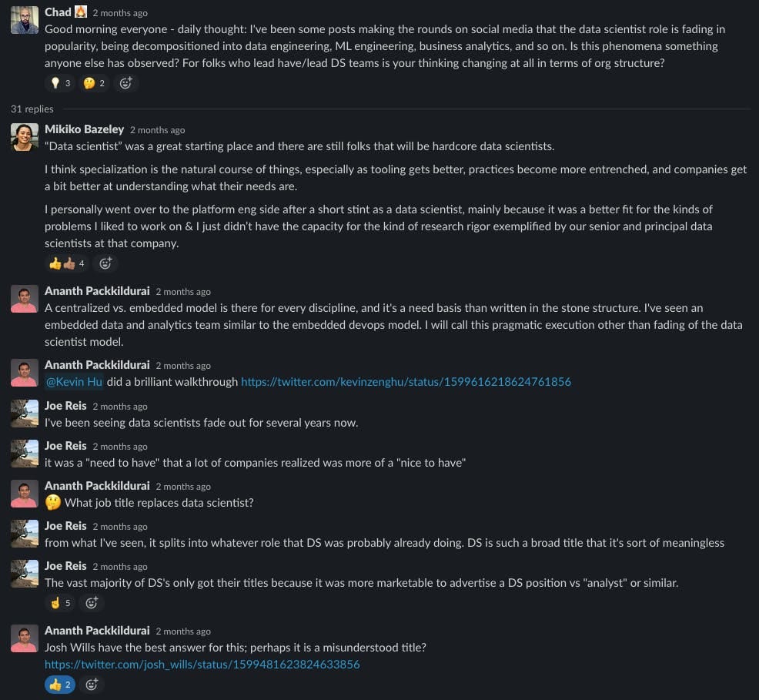The height and width of the screenshot is (700, 759).
Task: Toggle highlighted thumbs up reaction with count 2
Action: (61, 685)
